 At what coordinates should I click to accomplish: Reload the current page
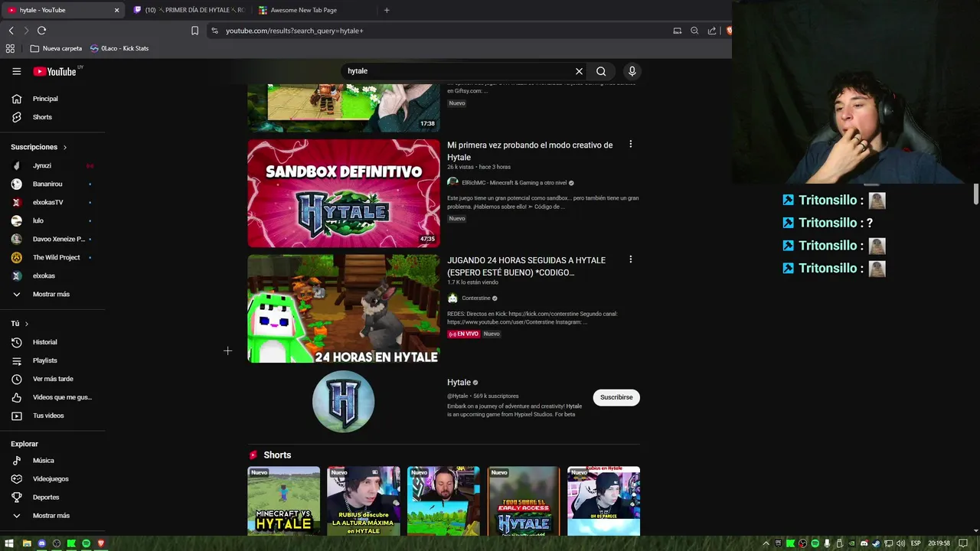click(x=41, y=31)
